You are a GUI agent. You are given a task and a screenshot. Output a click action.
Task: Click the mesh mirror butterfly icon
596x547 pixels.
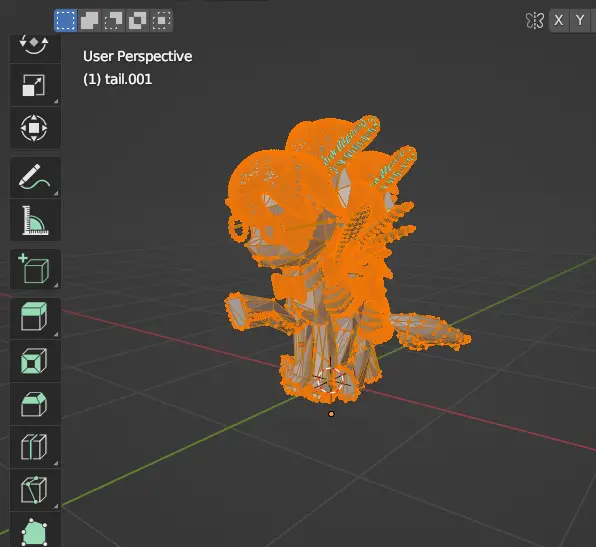pyautogui.click(x=535, y=21)
